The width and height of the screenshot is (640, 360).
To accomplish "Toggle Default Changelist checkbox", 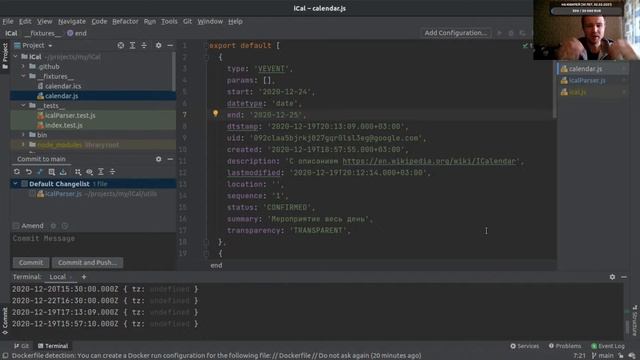I will click(24, 184).
